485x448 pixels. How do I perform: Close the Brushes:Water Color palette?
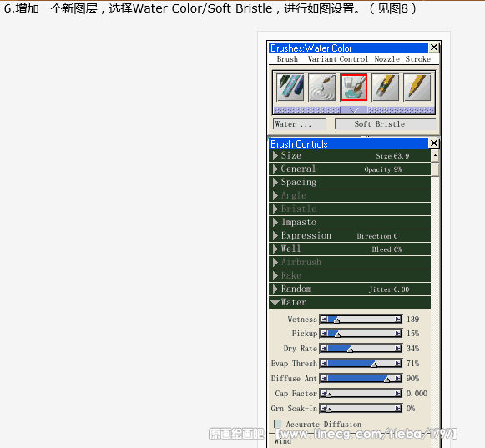434,48
